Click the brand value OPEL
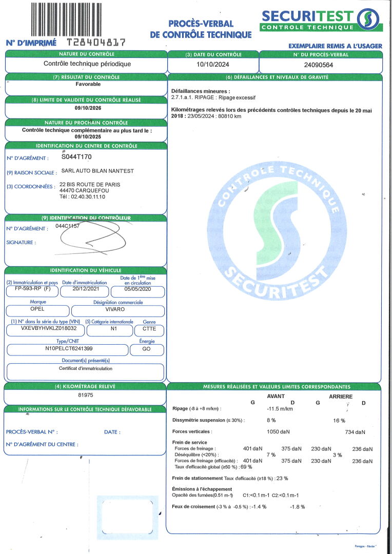Image resolution: width=392 pixels, height=554 pixels. [37, 308]
